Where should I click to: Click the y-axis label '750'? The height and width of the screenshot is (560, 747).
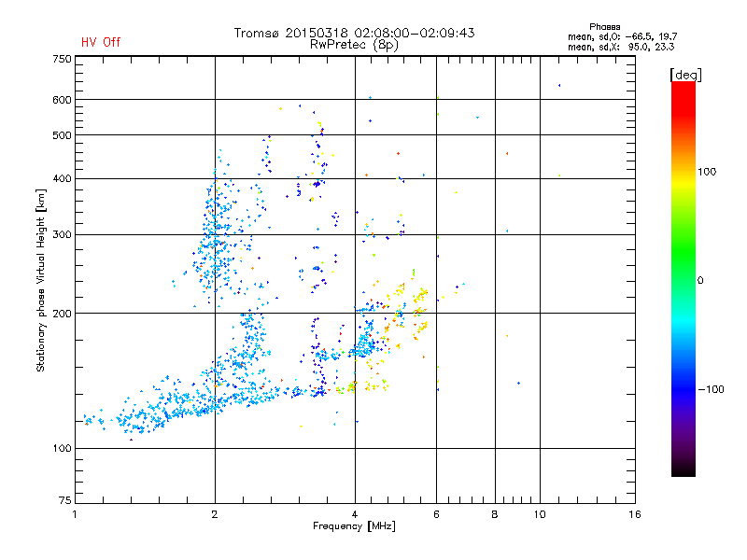pyautogui.click(x=62, y=59)
